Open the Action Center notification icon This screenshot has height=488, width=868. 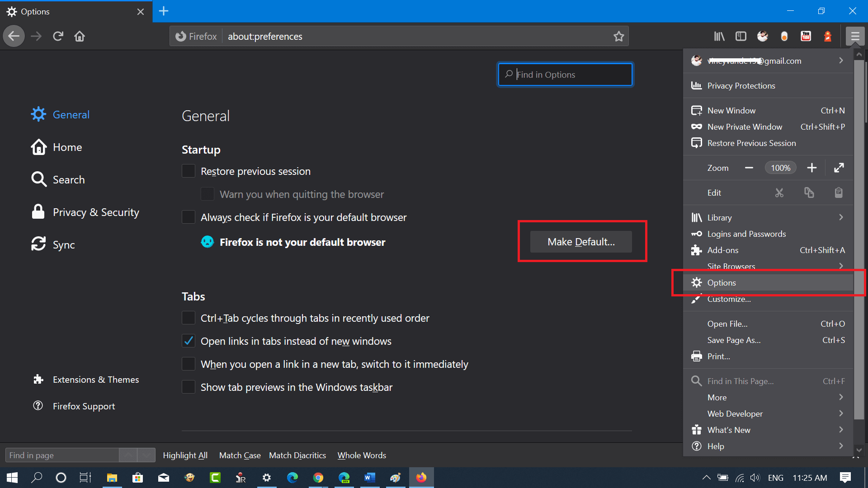845,478
